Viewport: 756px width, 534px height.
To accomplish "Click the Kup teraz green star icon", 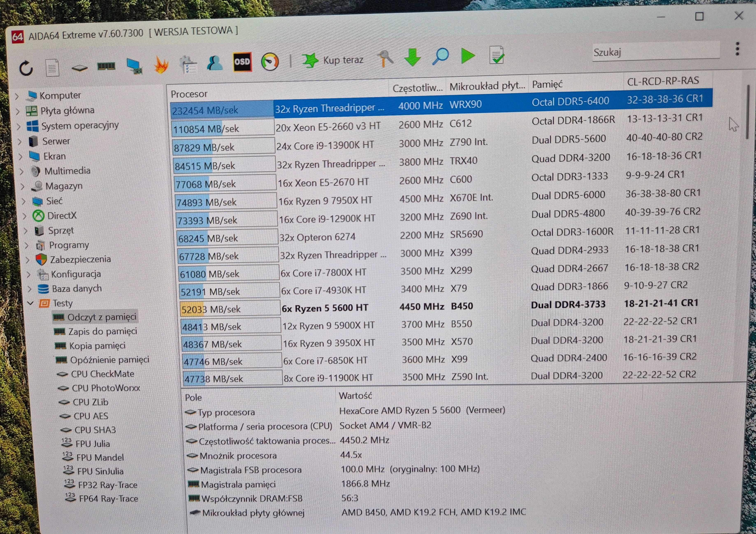I will pos(310,60).
